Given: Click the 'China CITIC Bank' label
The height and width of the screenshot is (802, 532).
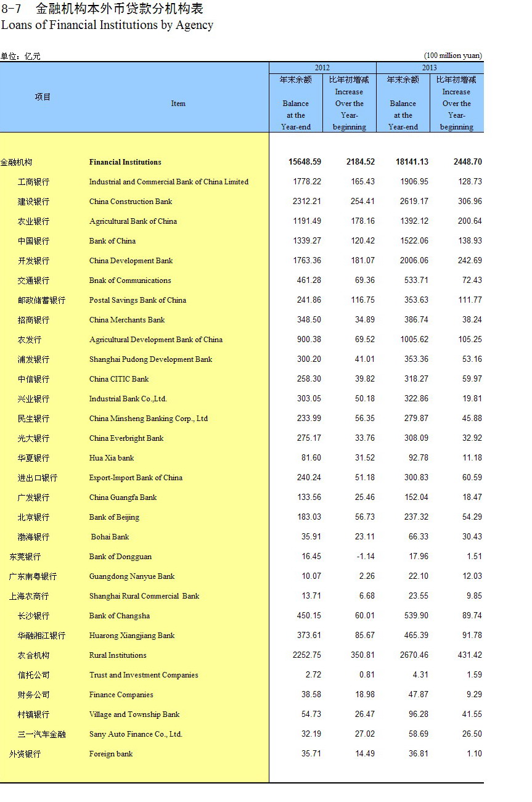Looking at the screenshot, I should coord(119,379).
